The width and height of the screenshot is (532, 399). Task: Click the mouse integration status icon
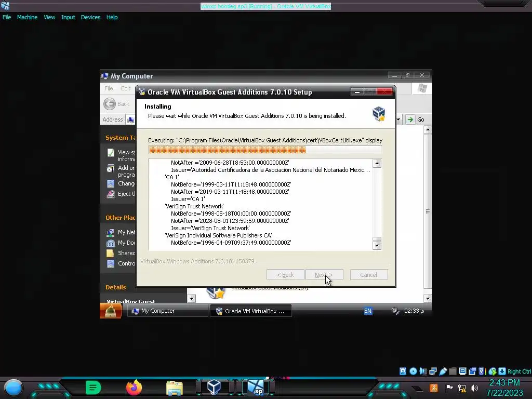coord(493,371)
